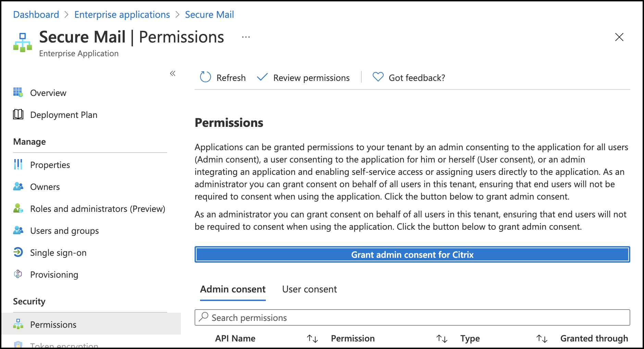Navigate to Dashboard breadcrumb
644x349 pixels.
(x=36, y=15)
